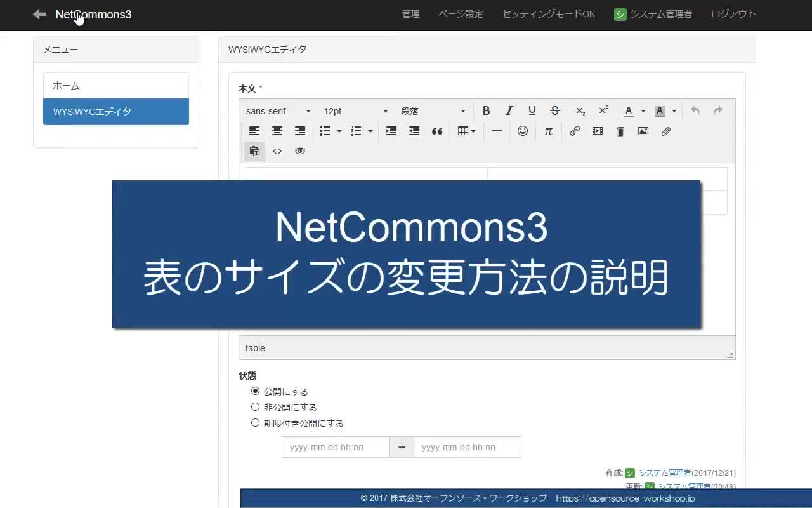Toggle paste as text

tap(254, 151)
